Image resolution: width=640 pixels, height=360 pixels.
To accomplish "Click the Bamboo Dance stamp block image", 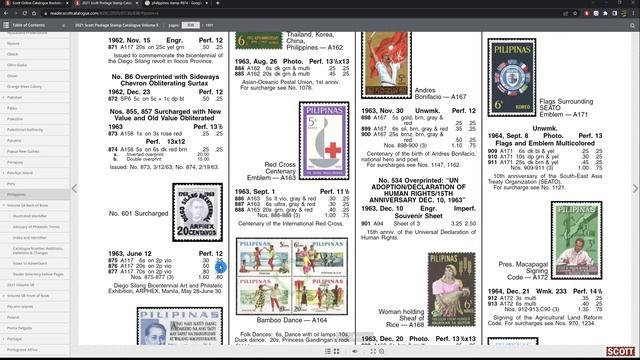I will click(292, 276).
